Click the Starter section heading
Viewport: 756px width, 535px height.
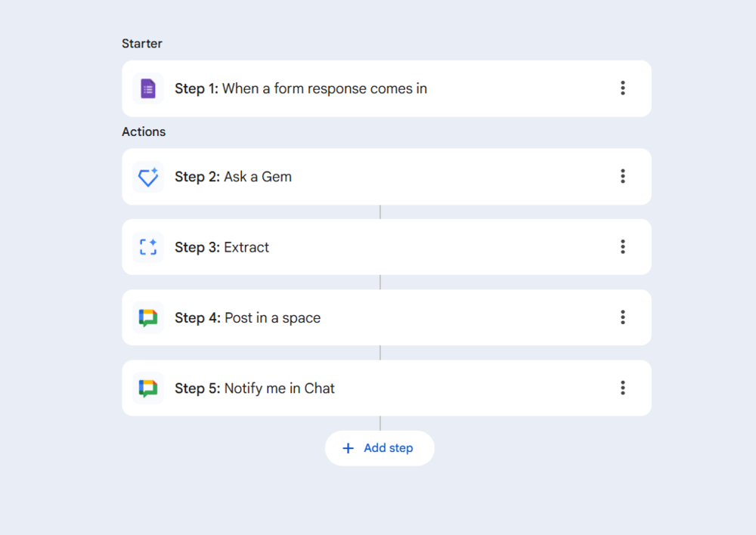click(x=142, y=44)
